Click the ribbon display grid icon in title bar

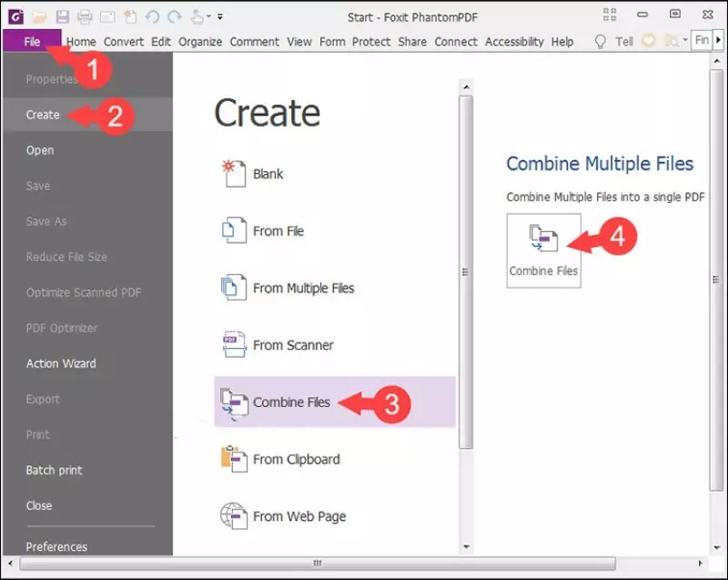pyautogui.click(x=610, y=15)
